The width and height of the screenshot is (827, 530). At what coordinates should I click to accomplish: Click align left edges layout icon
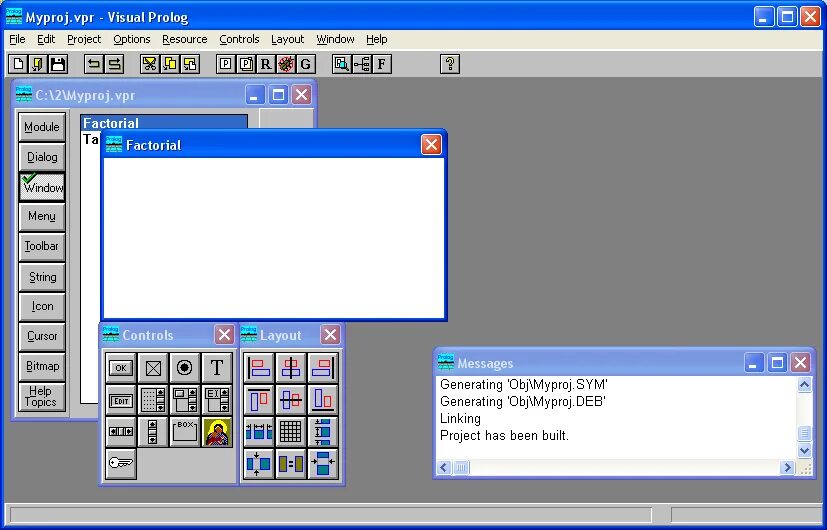point(259,368)
